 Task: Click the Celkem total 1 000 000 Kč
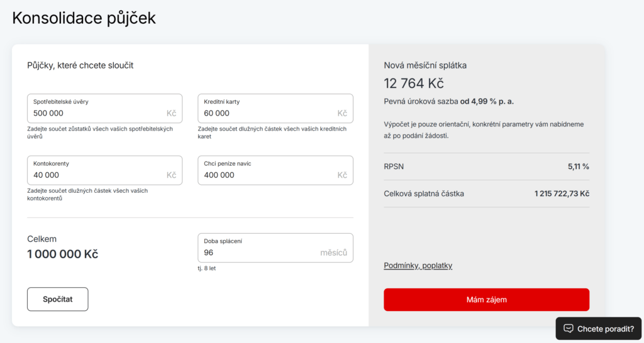(63, 254)
